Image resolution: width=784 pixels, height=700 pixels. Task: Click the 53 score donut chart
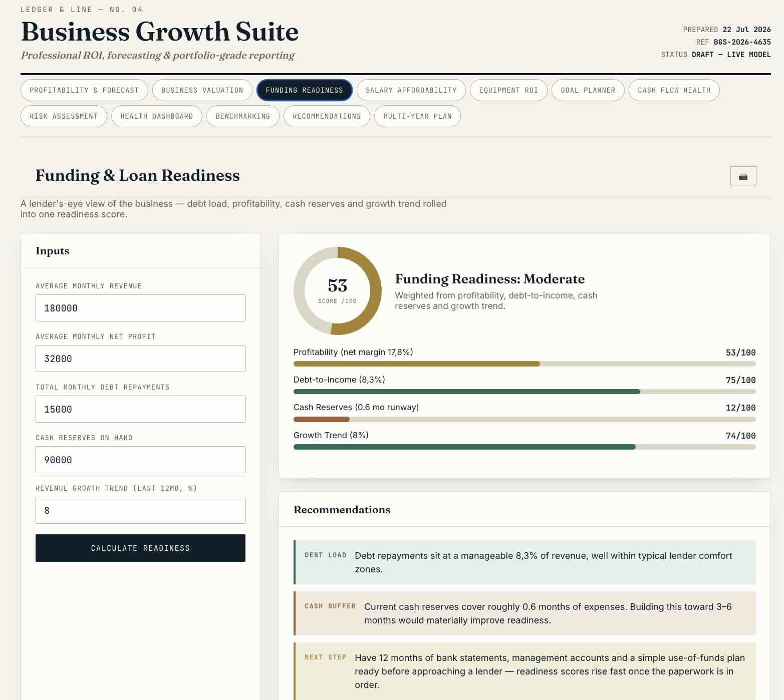[338, 291]
